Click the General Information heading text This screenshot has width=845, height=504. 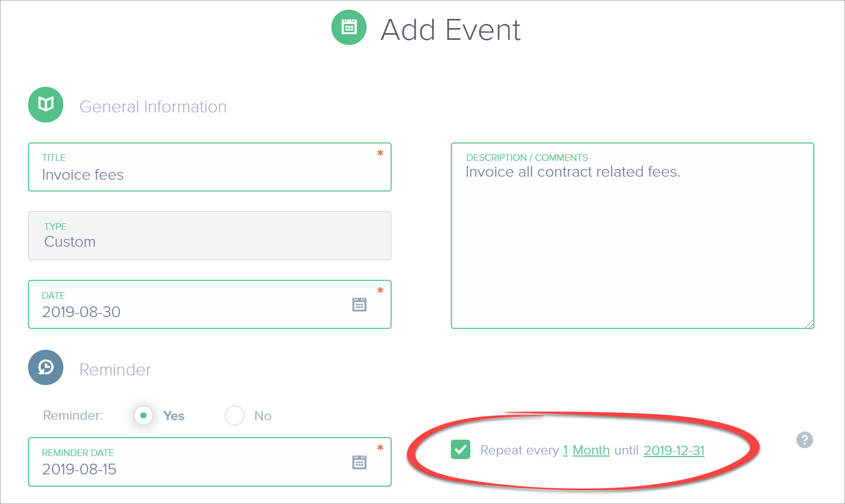pyautogui.click(x=153, y=107)
